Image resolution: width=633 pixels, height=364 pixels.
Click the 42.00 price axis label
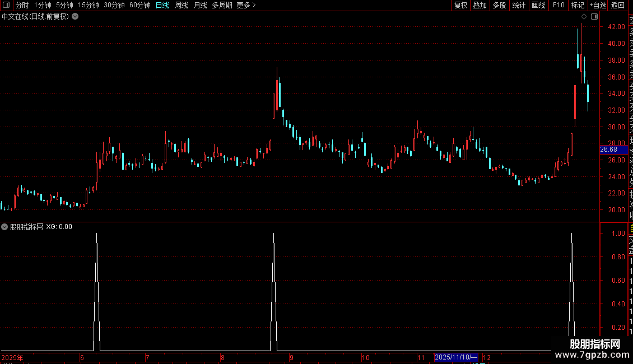point(616,27)
